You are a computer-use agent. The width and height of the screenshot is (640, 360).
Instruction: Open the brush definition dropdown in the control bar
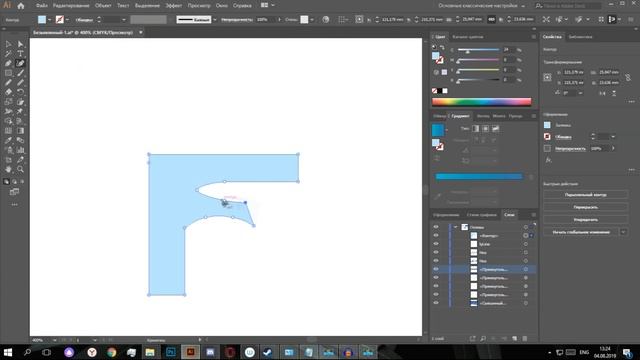click(x=215, y=20)
